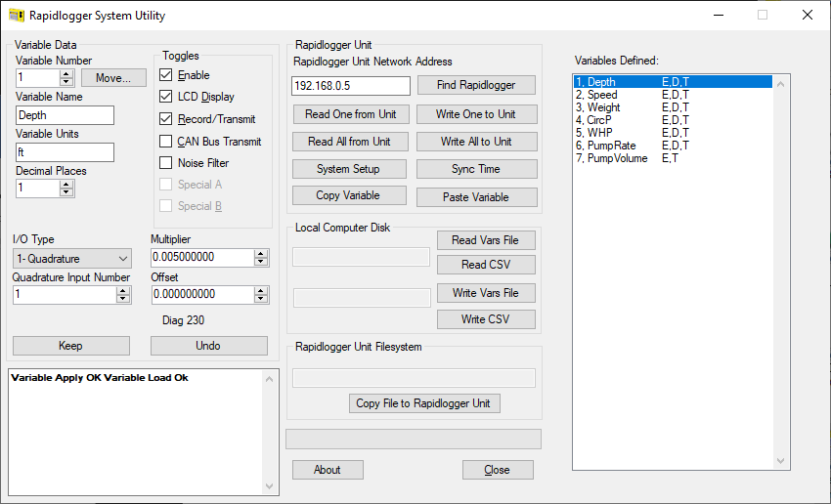Image resolution: width=831 pixels, height=504 pixels.
Task: Decrease Quadrature Input Number with down arrow
Action: click(123, 299)
